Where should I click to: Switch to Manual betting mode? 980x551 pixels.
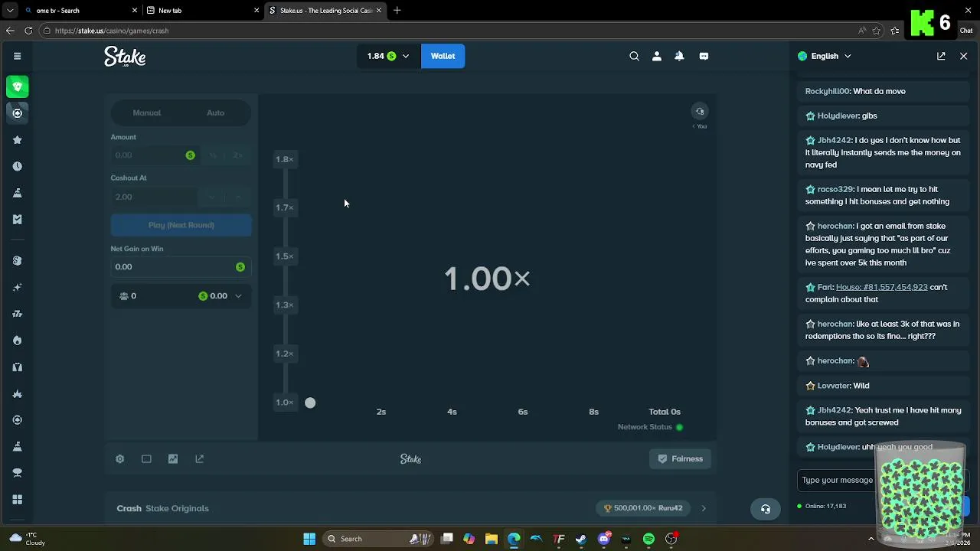coord(147,112)
